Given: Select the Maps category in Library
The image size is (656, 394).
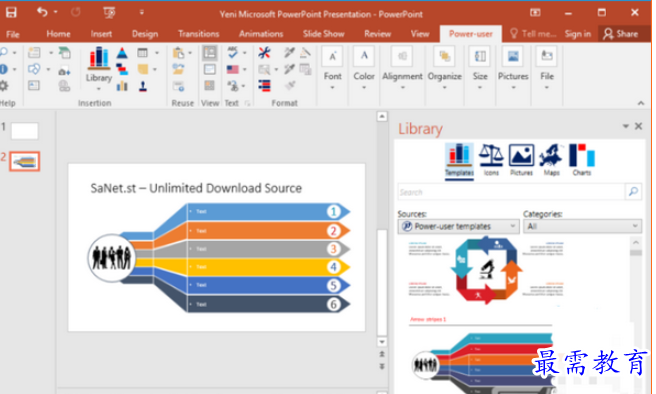Looking at the screenshot, I should pyautogui.click(x=551, y=160).
